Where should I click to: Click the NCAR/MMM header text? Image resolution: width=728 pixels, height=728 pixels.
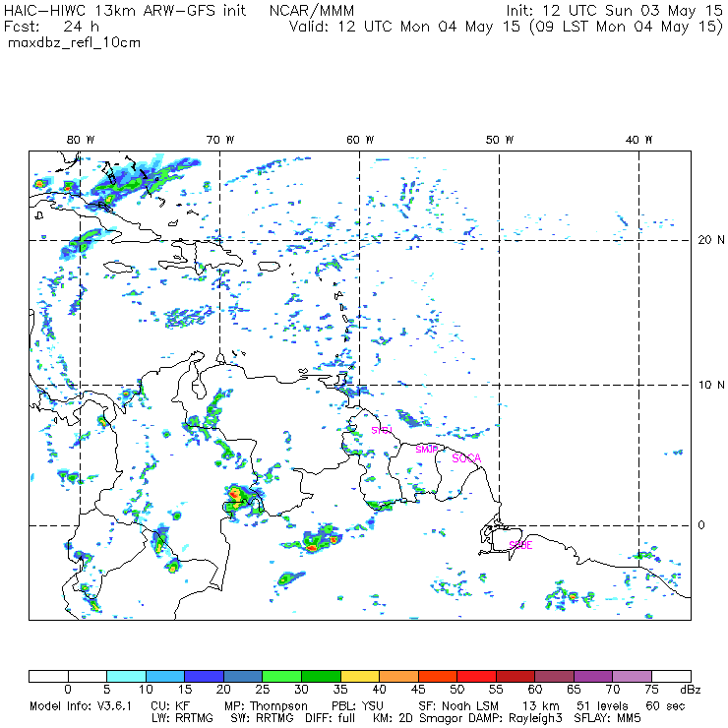(x=312, y=11)
